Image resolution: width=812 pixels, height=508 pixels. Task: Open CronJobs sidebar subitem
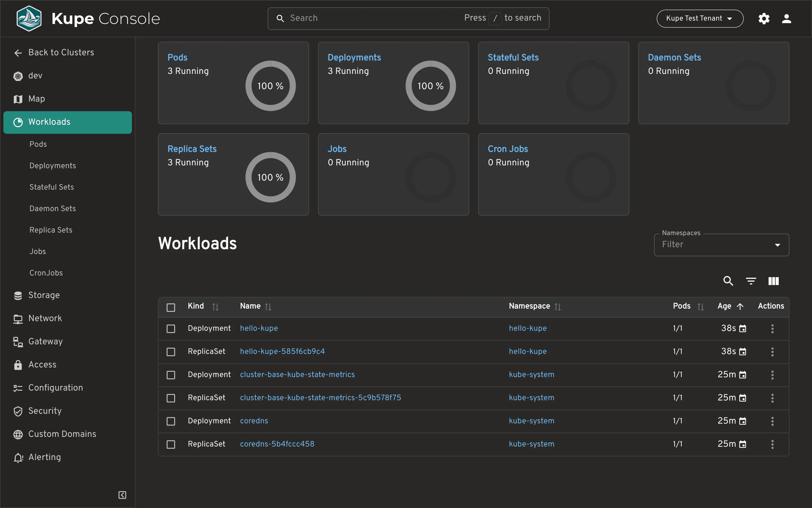(x=46, y=273)
